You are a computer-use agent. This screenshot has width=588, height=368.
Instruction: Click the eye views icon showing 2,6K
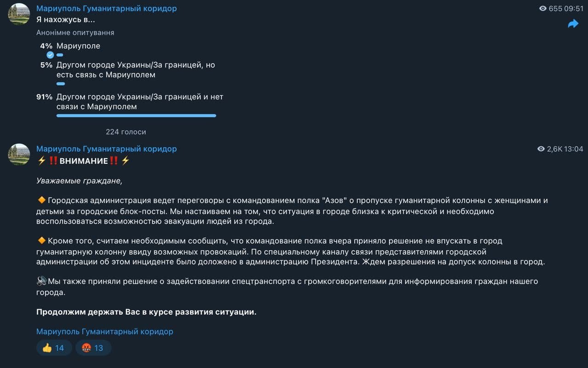[541, 149]
